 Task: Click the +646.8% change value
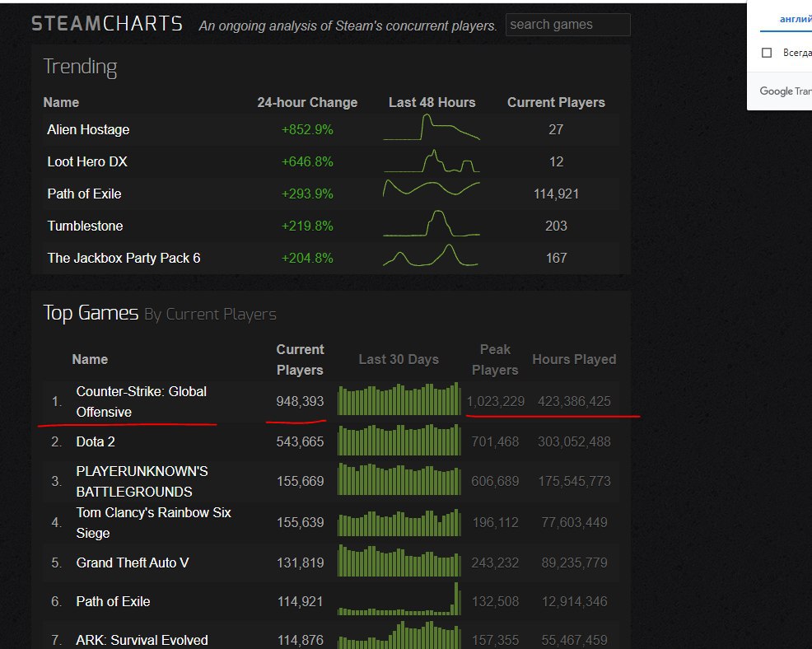tap(307, 161)
